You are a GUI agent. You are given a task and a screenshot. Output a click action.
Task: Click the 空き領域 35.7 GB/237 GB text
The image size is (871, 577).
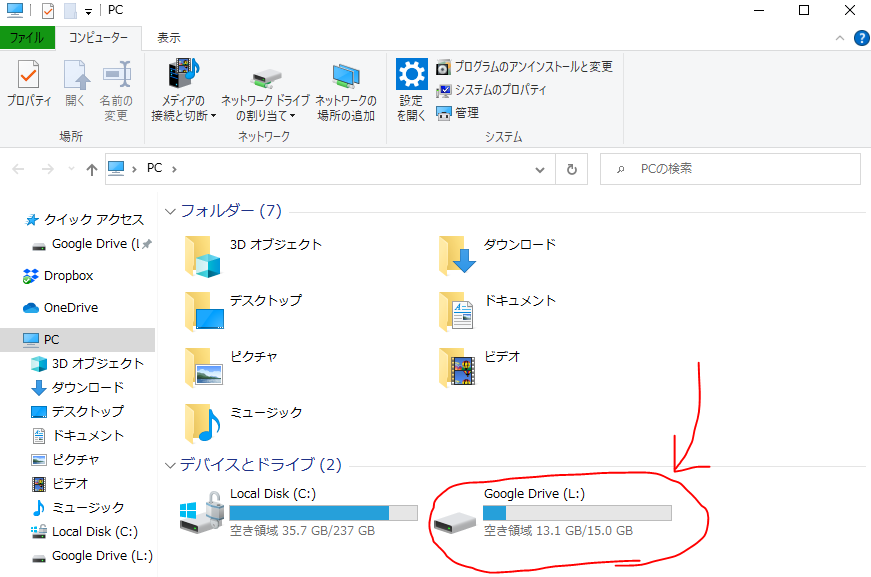pos(303,531)
